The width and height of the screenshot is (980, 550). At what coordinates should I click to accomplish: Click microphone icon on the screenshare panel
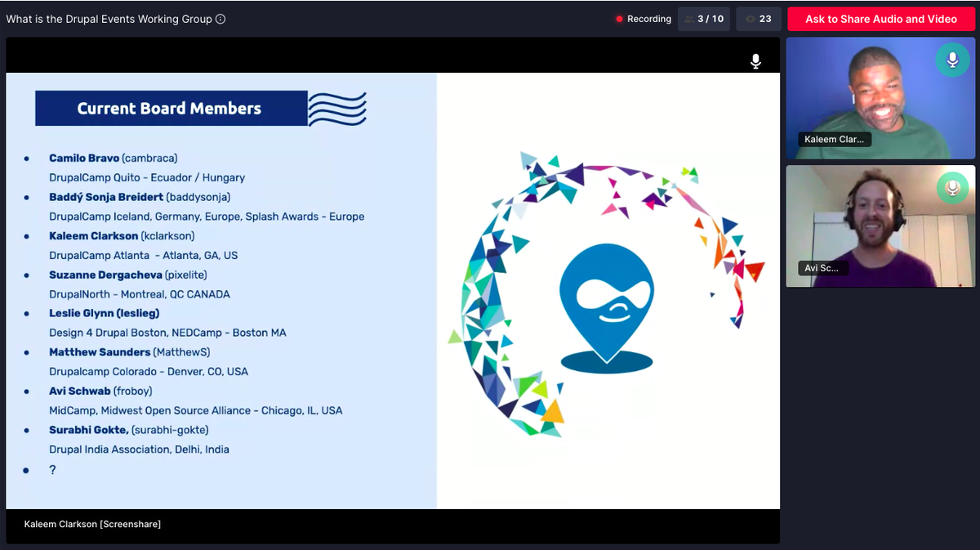(756, 61)
